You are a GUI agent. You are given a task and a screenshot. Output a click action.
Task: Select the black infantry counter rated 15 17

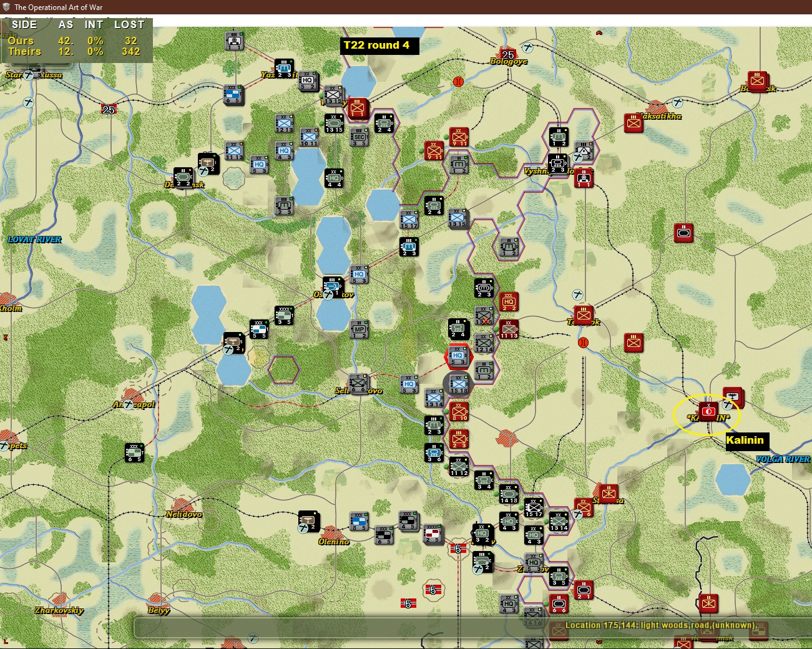[534, 507]
